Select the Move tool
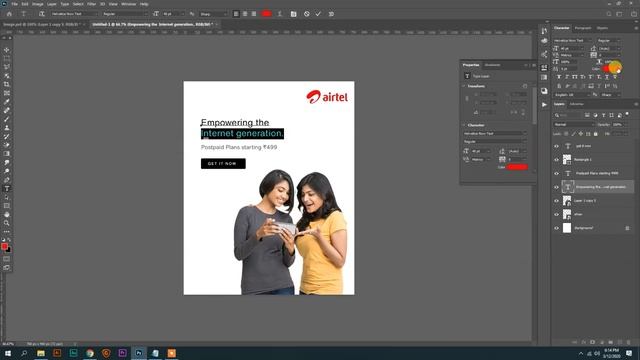This screenshot has height=360, width=640. click(7, 50)
